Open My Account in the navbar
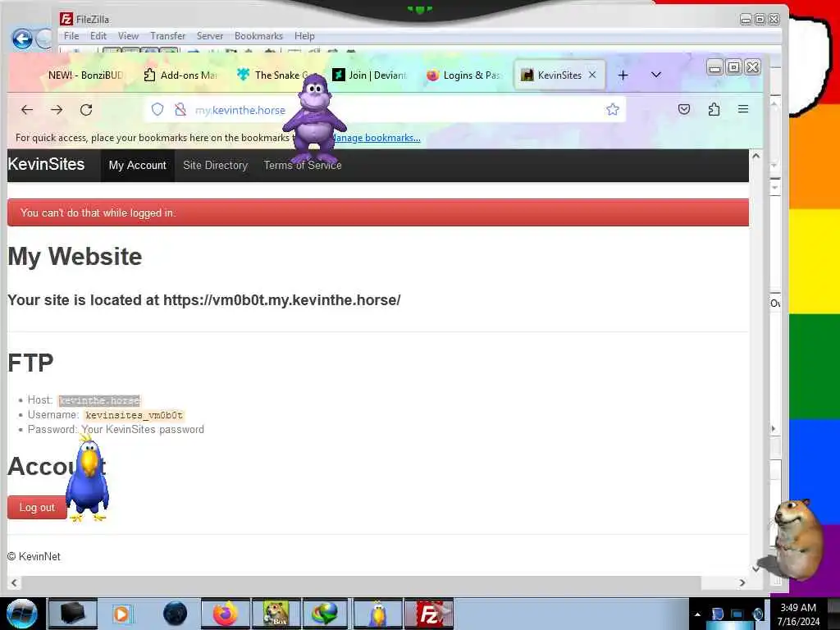This screenshot has width=840, height=630. (138, 165)
